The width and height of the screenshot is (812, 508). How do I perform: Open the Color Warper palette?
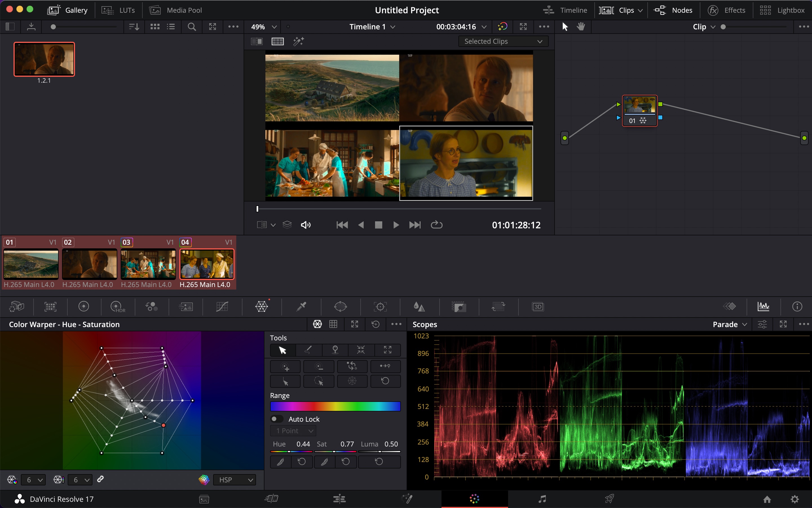coord(261,306)
